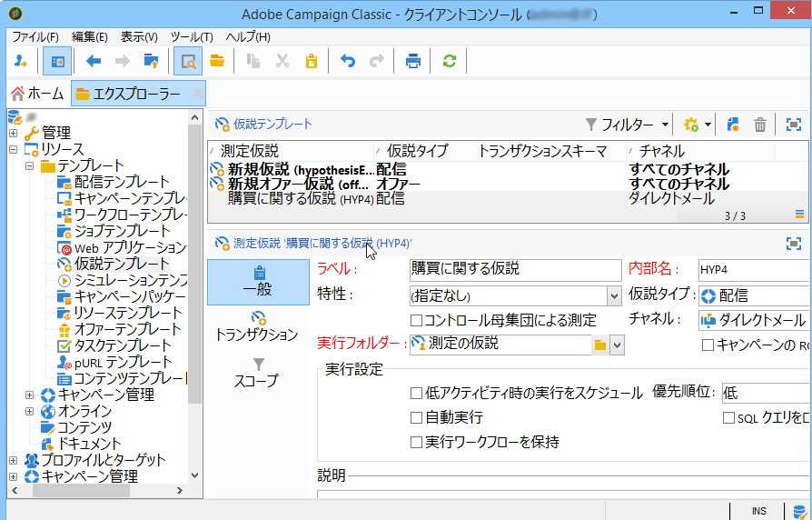Sort by チャネル column header

pos(699,151)
